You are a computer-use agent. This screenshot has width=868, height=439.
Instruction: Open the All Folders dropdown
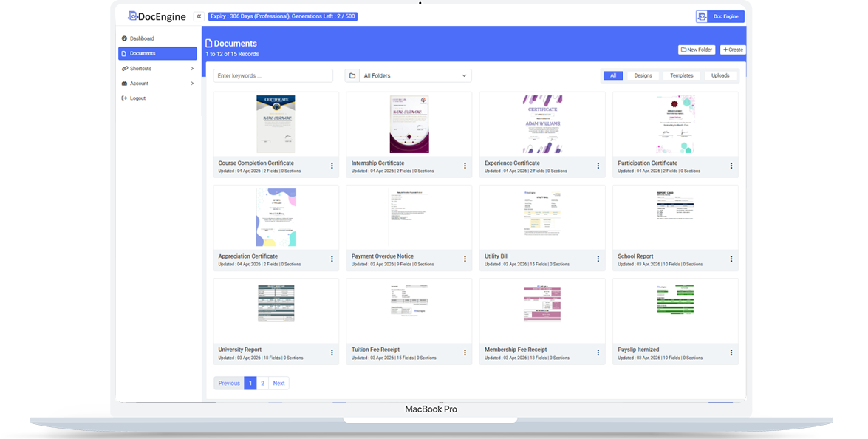408,75
